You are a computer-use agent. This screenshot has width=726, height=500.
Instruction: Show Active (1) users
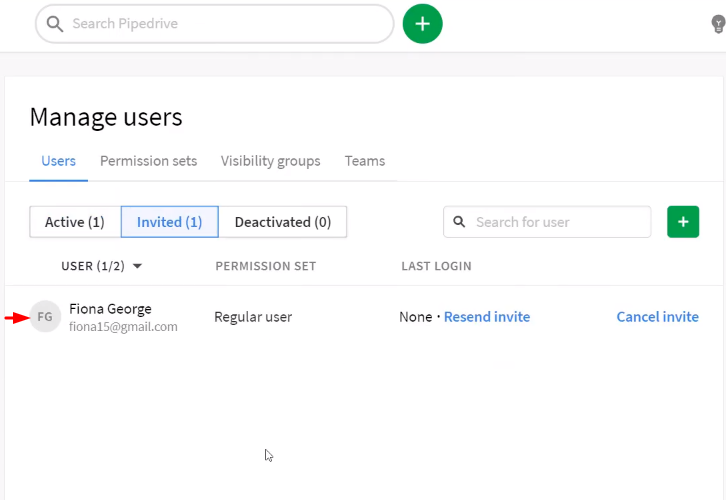75,222
